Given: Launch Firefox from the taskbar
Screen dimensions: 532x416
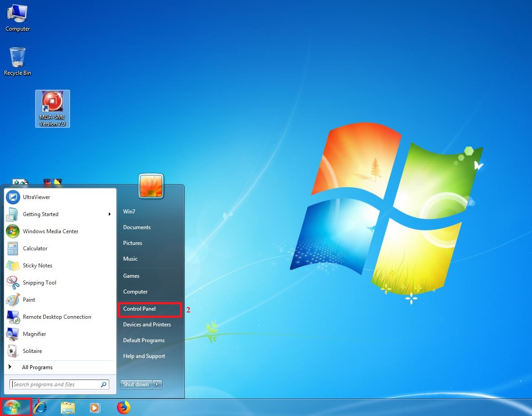Looking at the screenshot, I should coord(124,407).
